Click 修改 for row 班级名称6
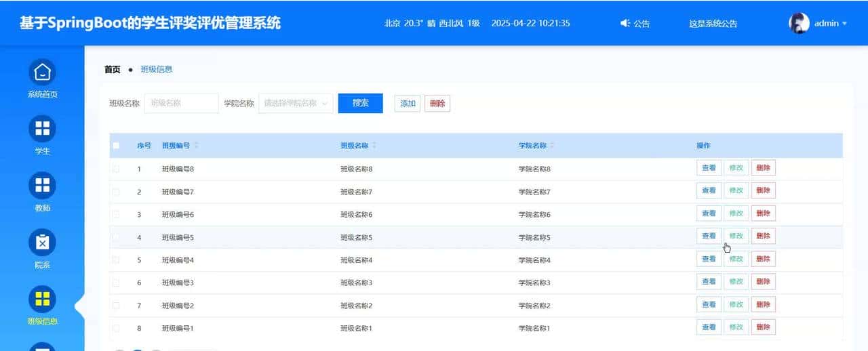868x351 pixels. 736,213
